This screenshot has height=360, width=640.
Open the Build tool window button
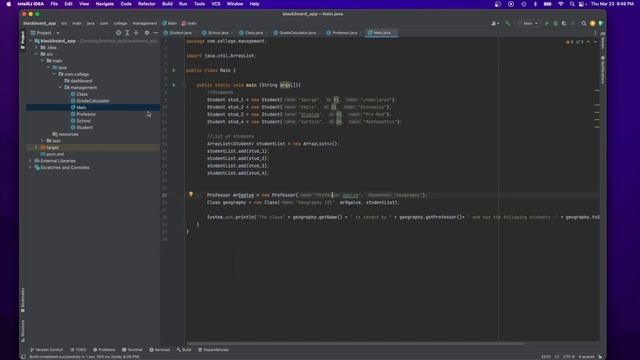tap(184, 350)
